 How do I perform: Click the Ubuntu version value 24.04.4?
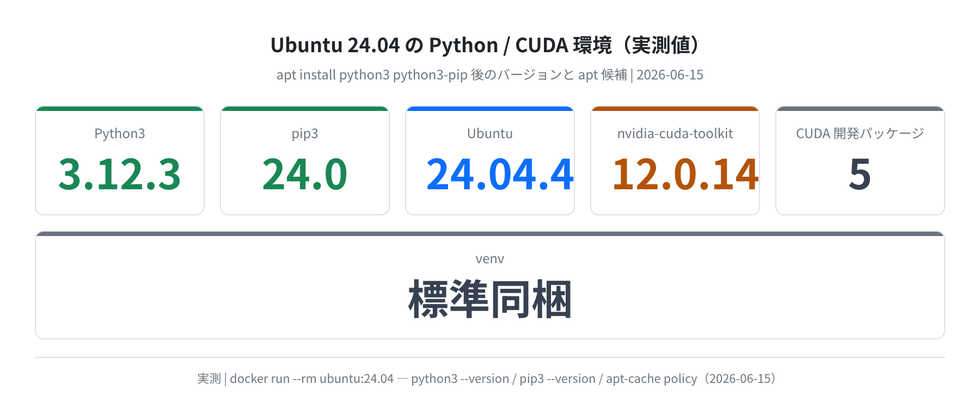(x=500, y=174)
